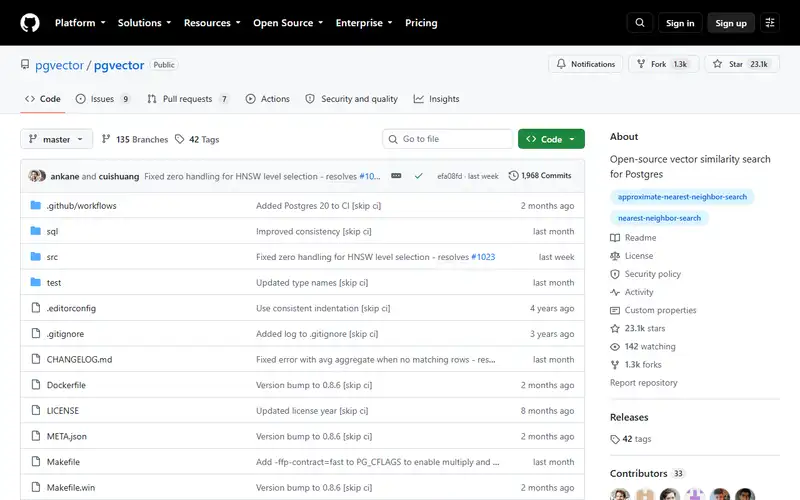This screenshot has height=500, width=800.
Task: Click the Sign up button
Action: tap(731, 23)
